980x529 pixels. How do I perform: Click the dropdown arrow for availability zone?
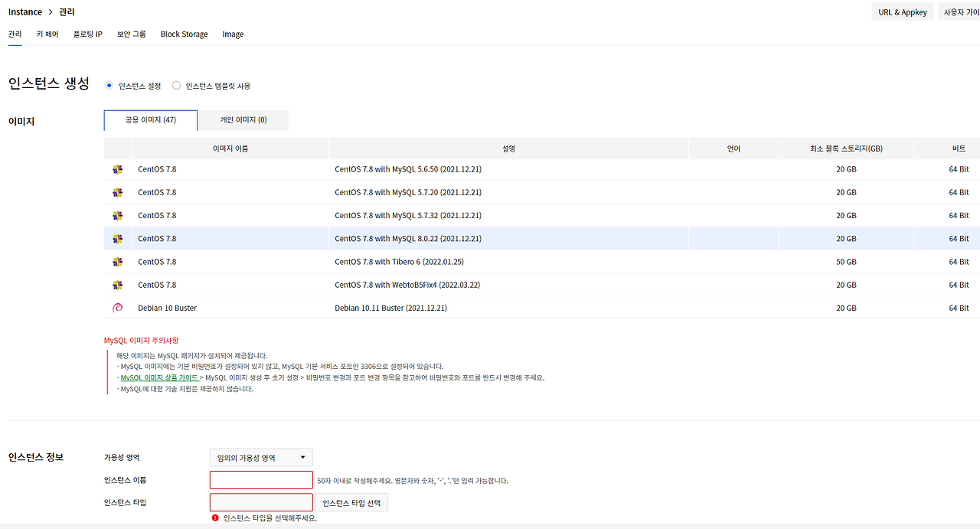(304, 457)
